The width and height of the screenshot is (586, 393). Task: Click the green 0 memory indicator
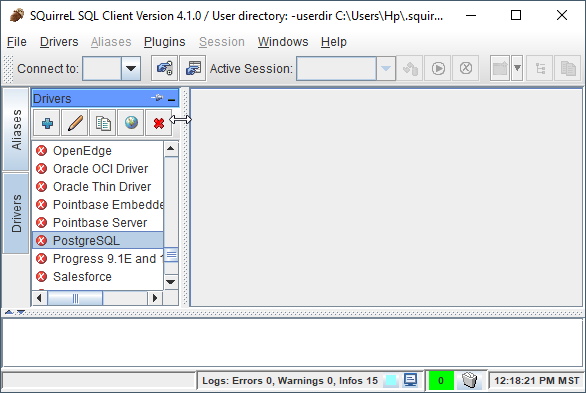[441, 381]
